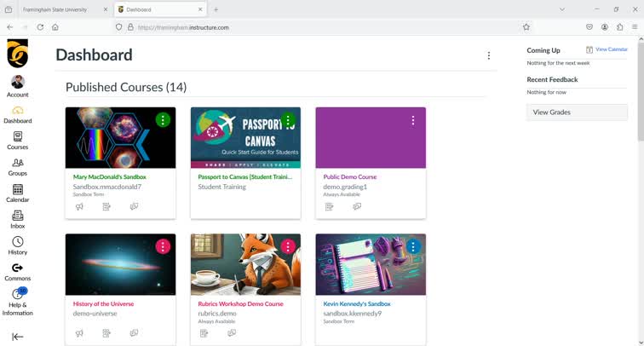
Task: Open Assignments for Mary MacDonald's Sandbox
Action: [x=106, y=206]
